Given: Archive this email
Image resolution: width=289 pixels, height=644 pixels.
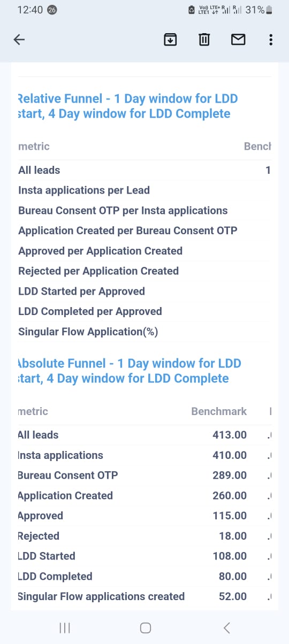Looking at the screenshot, I should [170, 40].
